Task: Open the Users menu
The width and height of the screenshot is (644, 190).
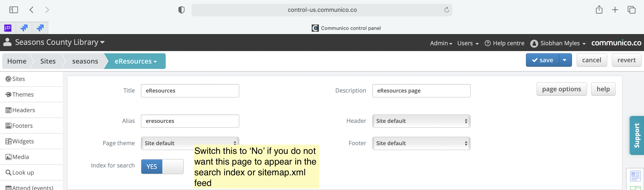Action: click(x=468, y=43)
